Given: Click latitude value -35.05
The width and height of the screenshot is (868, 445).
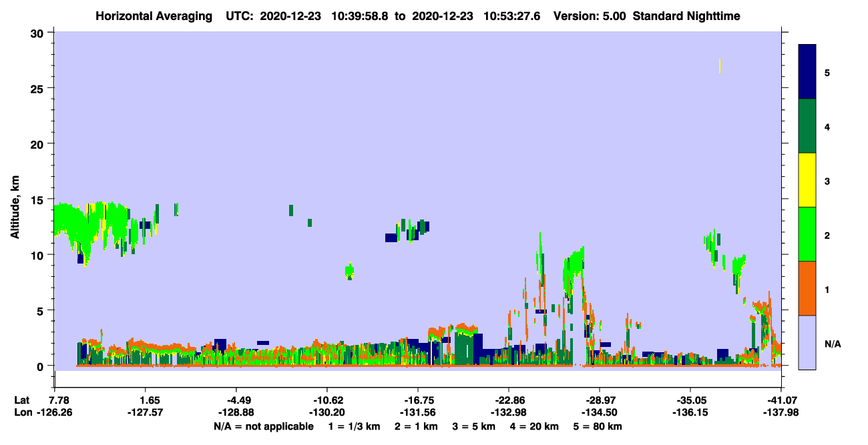Looking at the screenshot, I should coord(690,400).
